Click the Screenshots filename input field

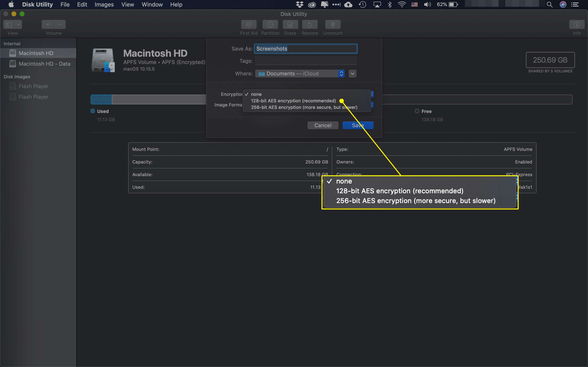pyautogui.click(x=306, y=48)
